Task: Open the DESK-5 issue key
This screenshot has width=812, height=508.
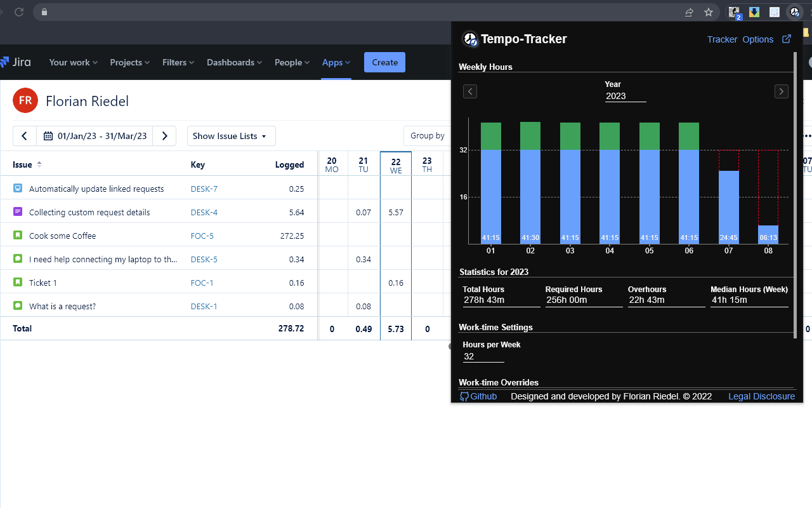Action: (x=204, y=259)
